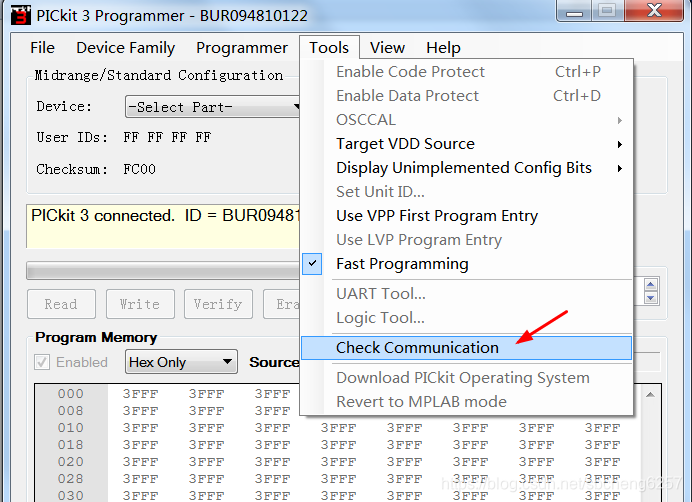This screenshot has height=502, width=692.
Task: Select Download PICkit Operating System
Action: 467,378
